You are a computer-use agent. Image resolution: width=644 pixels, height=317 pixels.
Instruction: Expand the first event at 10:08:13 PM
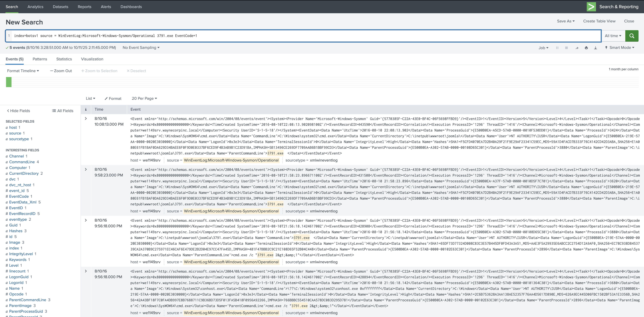click(x=86, y=118)
